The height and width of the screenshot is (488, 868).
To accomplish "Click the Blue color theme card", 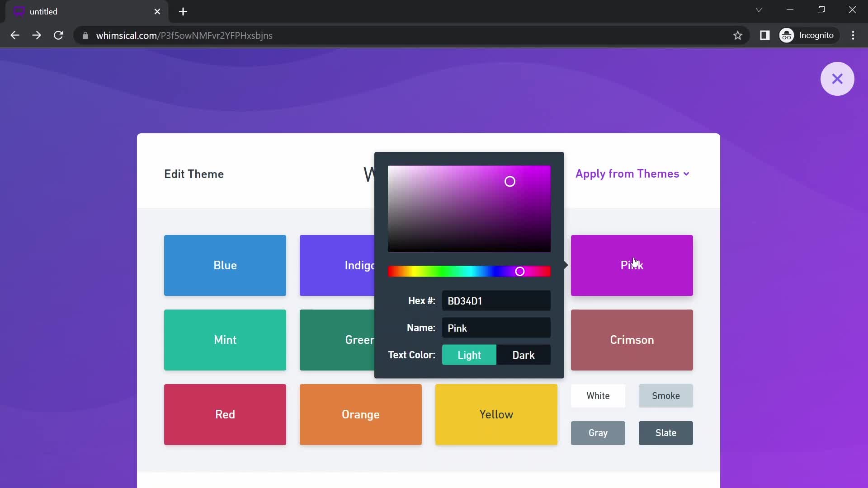I will pos(225,265).
